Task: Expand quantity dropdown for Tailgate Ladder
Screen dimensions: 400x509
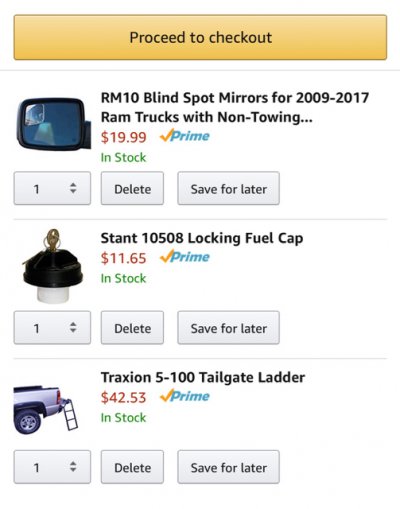Action: [52, 467]
